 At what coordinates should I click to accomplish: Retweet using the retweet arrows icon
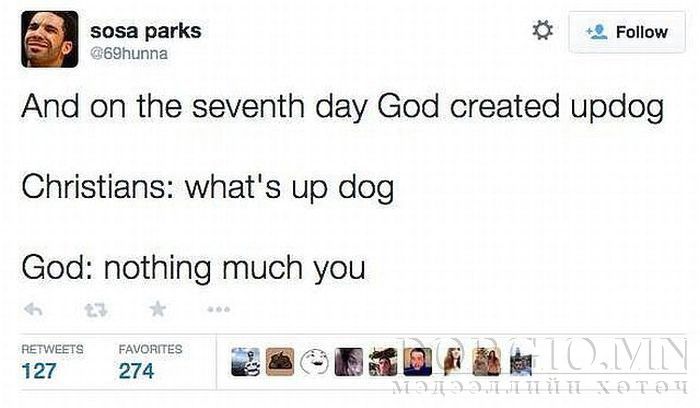tap(96, 310)
